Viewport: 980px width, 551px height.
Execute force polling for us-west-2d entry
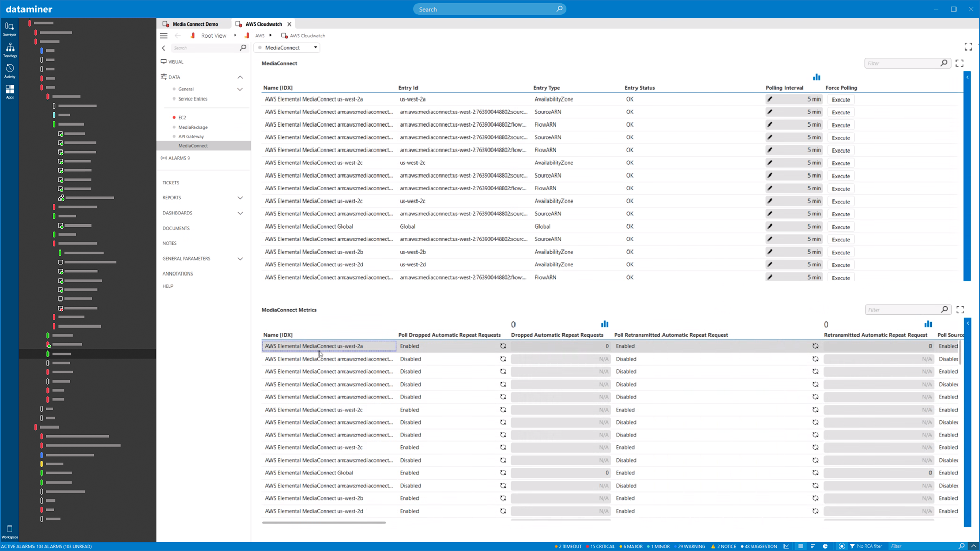(841, 265)
